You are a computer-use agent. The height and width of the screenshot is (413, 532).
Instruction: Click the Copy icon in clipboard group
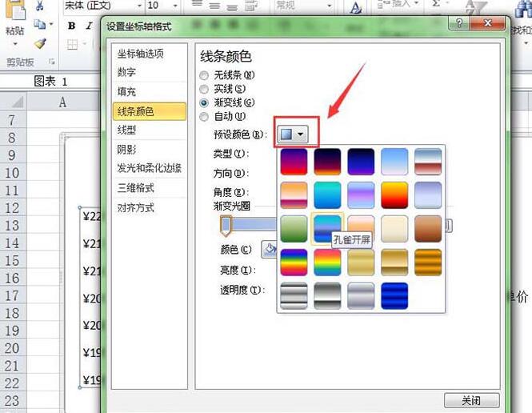tap(40, 25)
